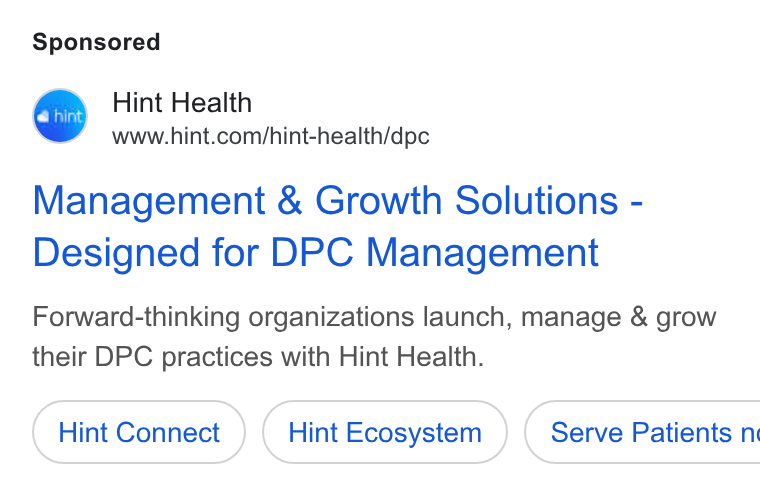Open the Management & Growth Solutions ad headline
Screen dimensions: 760x496
click(x=337, y=226)
